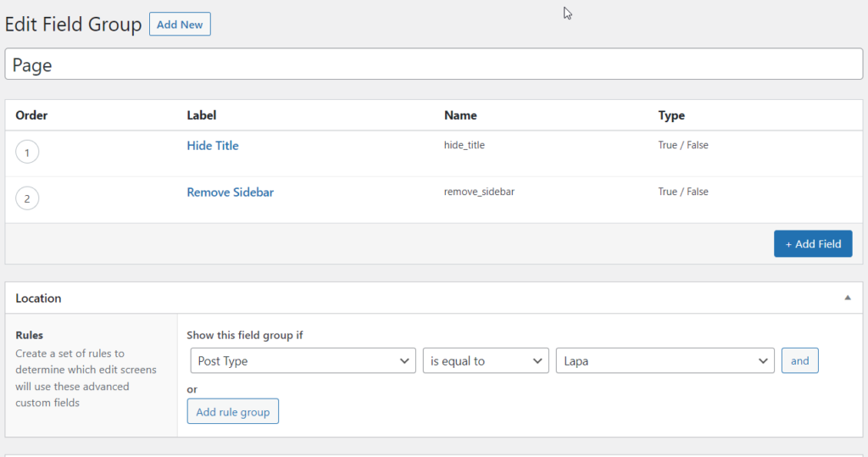Select the hide_title name cell
The height and width of the screenshot is (457, 868).
pyautogui.click(x=465, y=145)
